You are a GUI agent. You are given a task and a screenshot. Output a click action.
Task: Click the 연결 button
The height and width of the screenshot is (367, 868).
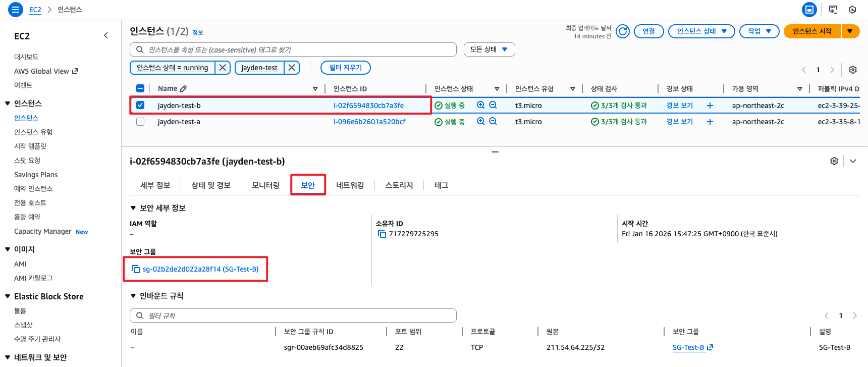649,31
